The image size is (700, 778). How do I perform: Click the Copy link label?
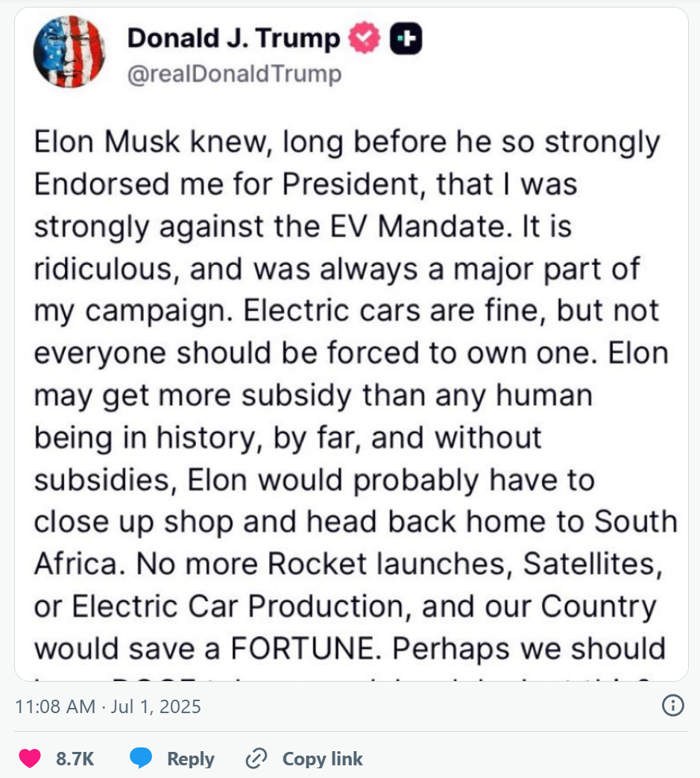pos(322,759)
